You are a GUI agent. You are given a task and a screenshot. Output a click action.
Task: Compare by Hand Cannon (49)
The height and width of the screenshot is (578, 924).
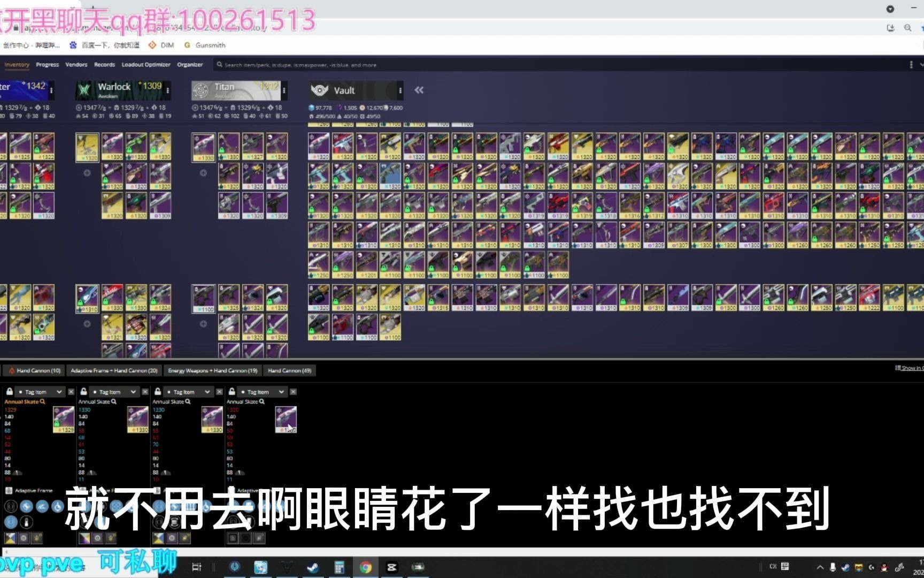289,370
